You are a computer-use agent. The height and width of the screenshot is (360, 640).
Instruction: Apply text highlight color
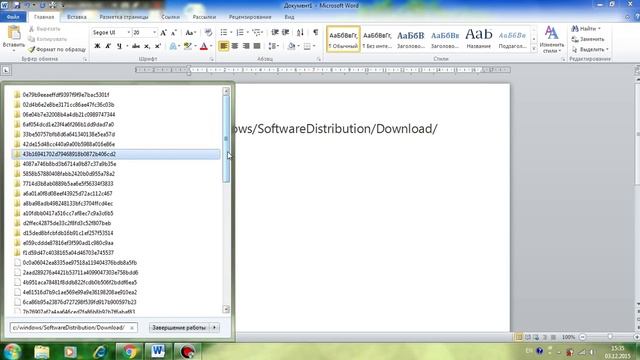(187, 46)
